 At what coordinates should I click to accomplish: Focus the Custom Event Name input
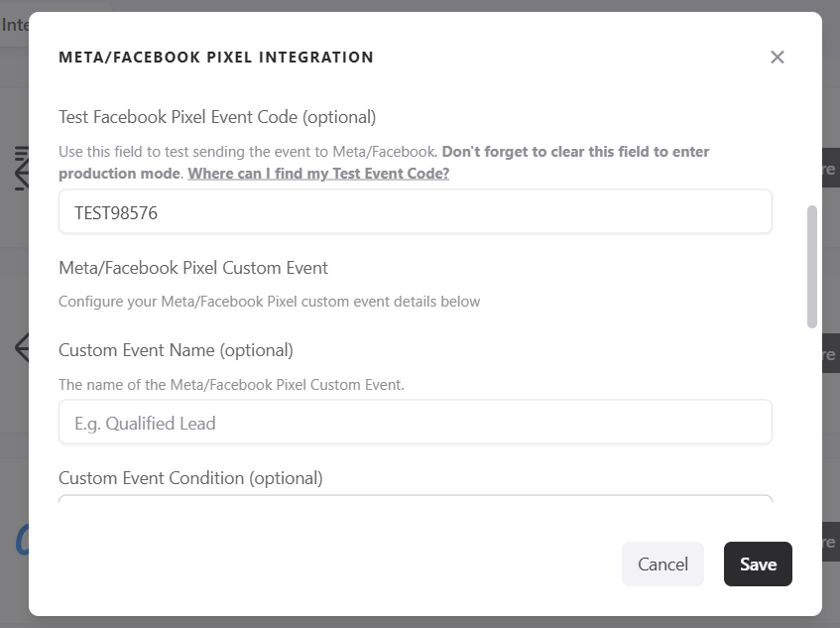tap(415, 423)
